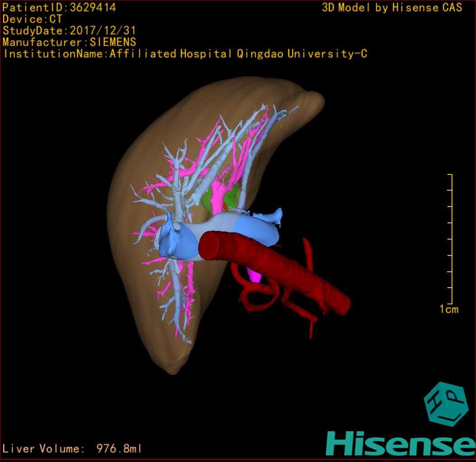The image size is (476, 462).
Task: Click the Hisense 3D cube icon
Action: [445, 403]
